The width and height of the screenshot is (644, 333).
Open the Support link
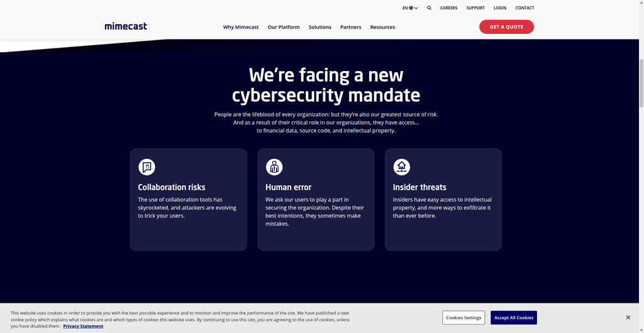click(x=475, y=8)
